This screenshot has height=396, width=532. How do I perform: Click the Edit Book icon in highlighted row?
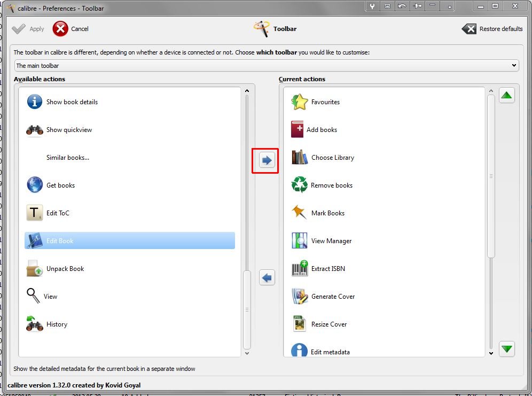click(35, 240)
